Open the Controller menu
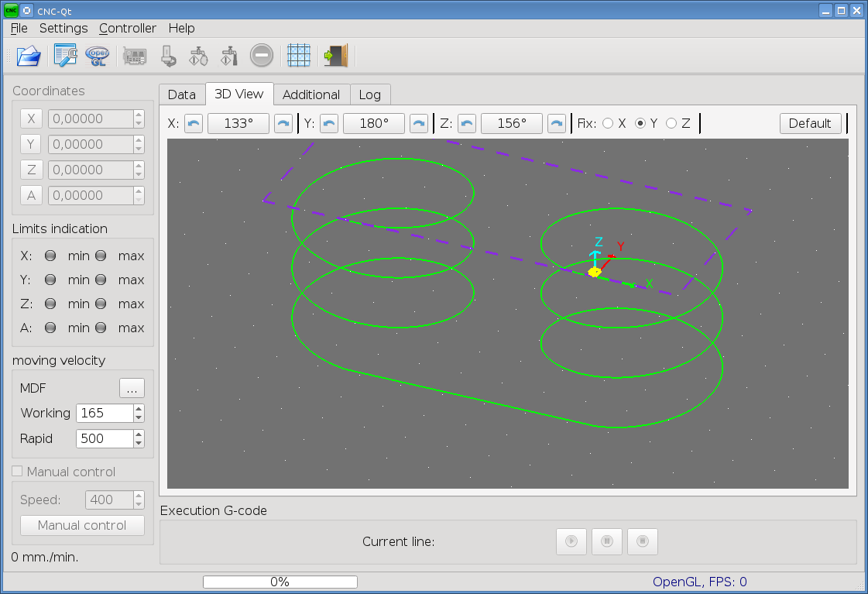 (127, 28)
